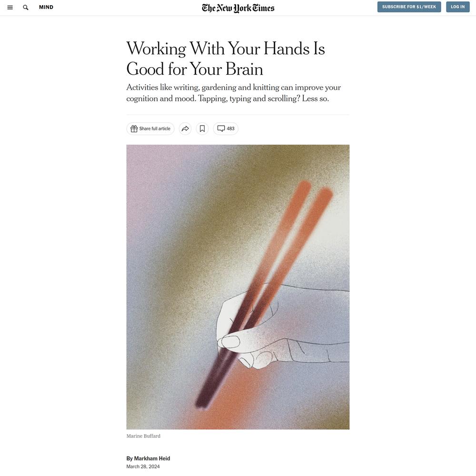Viewport: 476px width, 476px height.
Task: Click the gift icon to share article
Action: click(134, 129)
